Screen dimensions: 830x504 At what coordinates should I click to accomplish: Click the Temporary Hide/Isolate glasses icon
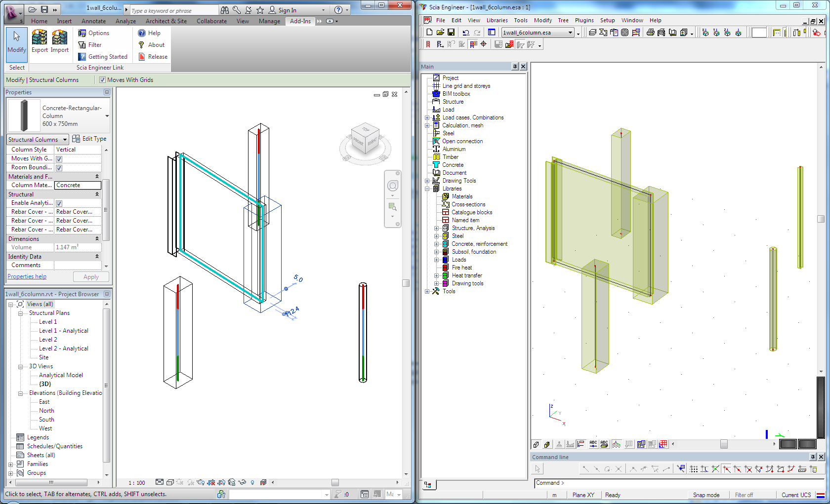[x=242, y=482]
